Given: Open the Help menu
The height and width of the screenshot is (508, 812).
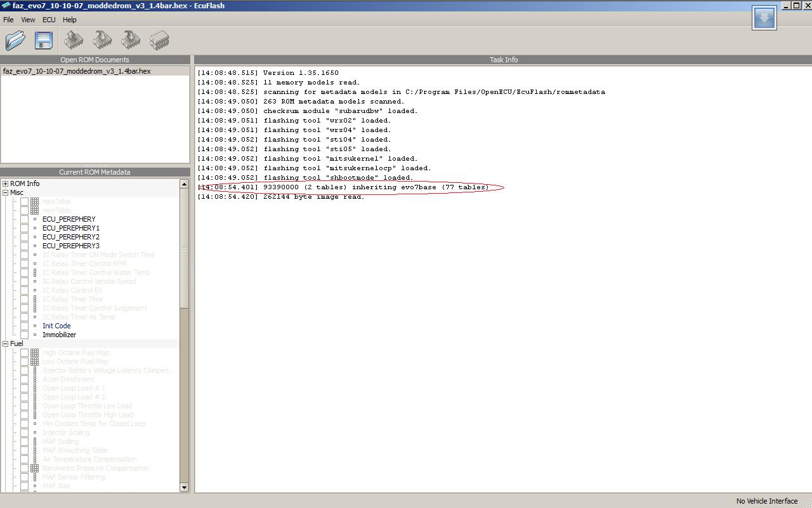Looking at the screenshot, I should pos(70,20).
